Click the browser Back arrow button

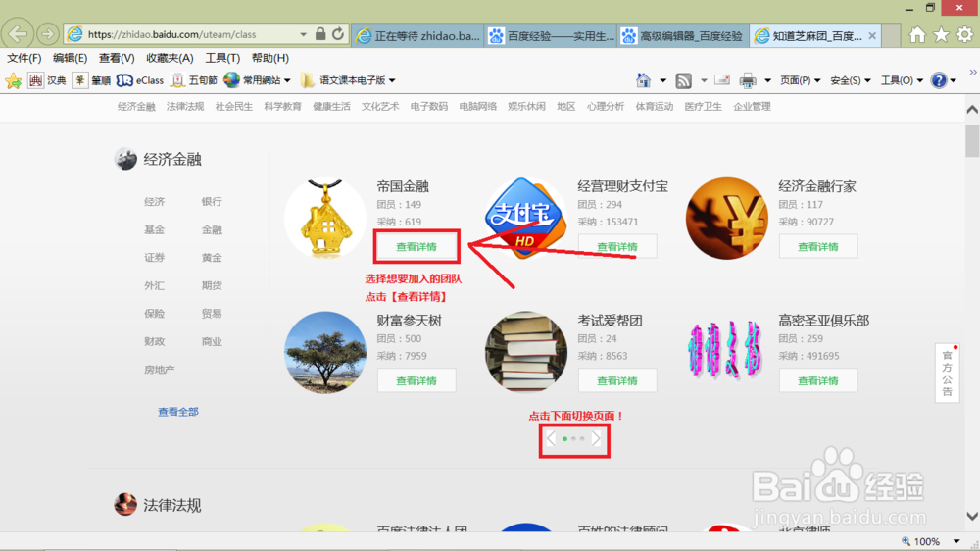(x=18, y=33)
